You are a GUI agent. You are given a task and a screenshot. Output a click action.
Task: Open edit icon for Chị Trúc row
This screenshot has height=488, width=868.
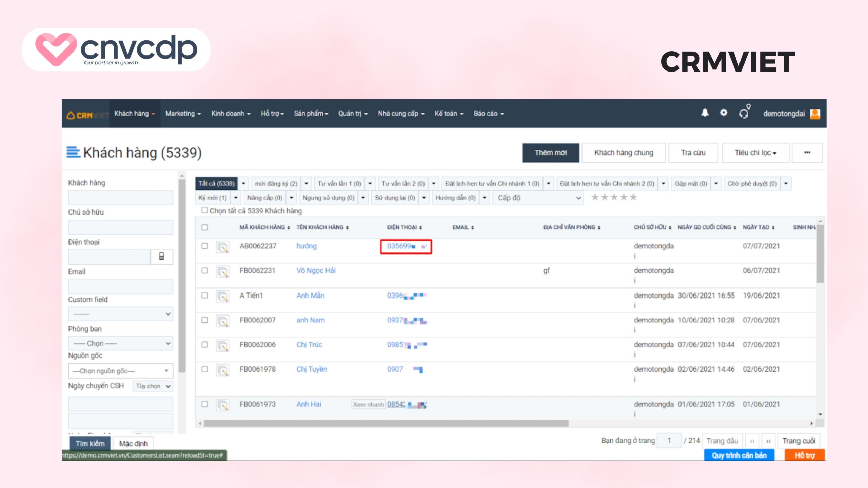223,346
